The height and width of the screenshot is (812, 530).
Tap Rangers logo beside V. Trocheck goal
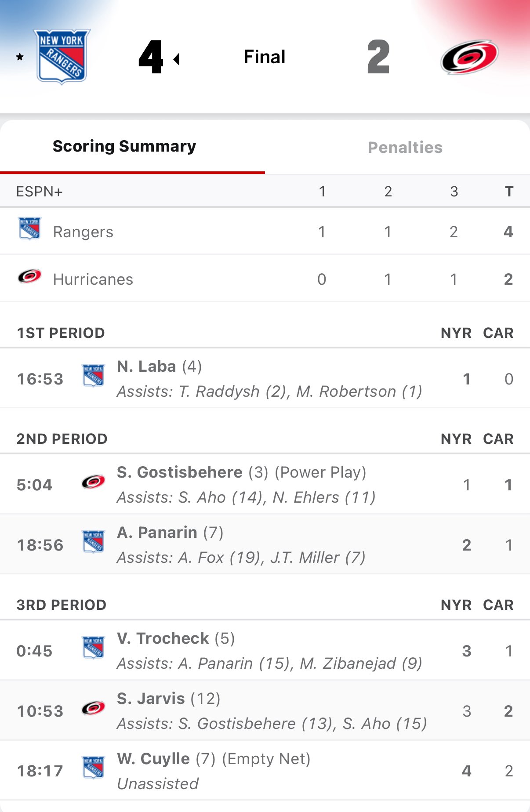(94, 648)
